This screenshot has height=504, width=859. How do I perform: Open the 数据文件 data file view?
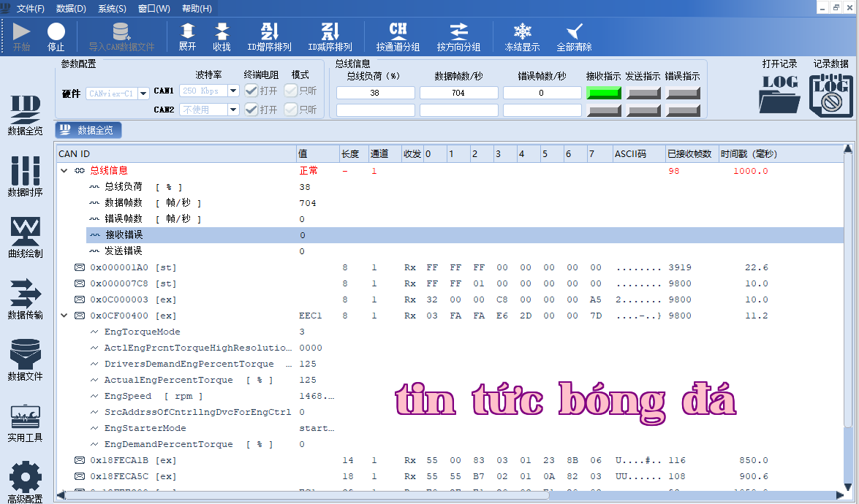pos(25,360)
